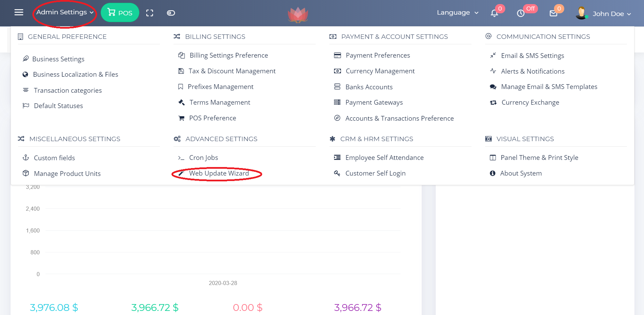Image resolution: width=644 pixels, height=315 pixels.
Task: Click the 2020-03-28 chart date label
Action: [223, 283]
